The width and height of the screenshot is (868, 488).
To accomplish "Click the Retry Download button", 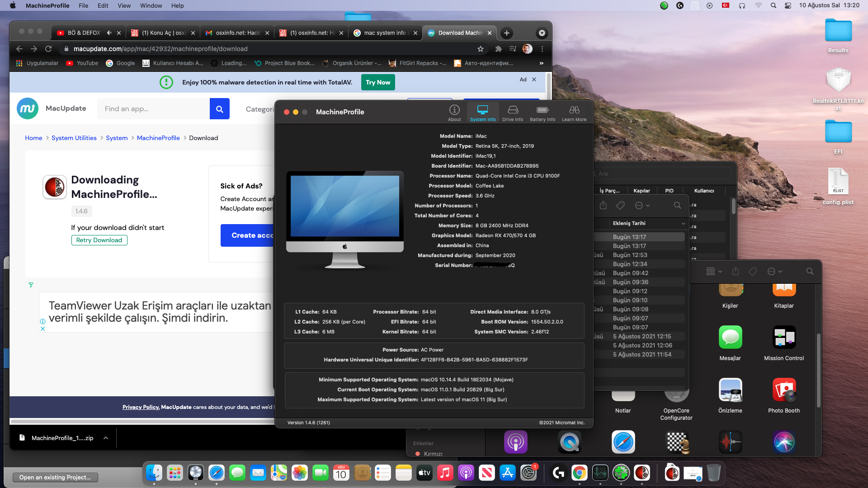I will (99, 240).
